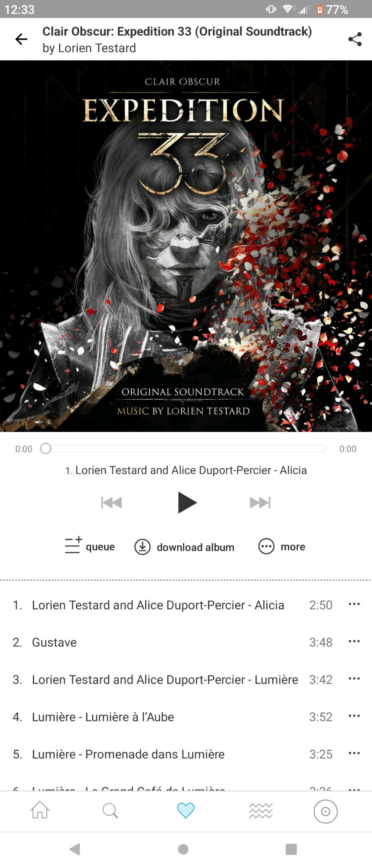Share this album via the share icon

355,39
